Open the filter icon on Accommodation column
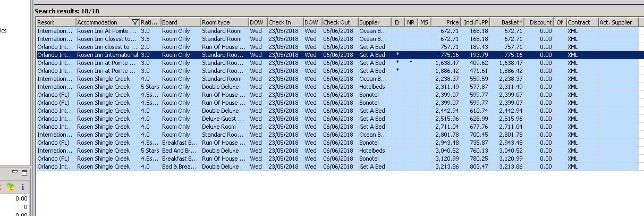The height and width of the screenshot is (216, 644). [135, 22]
